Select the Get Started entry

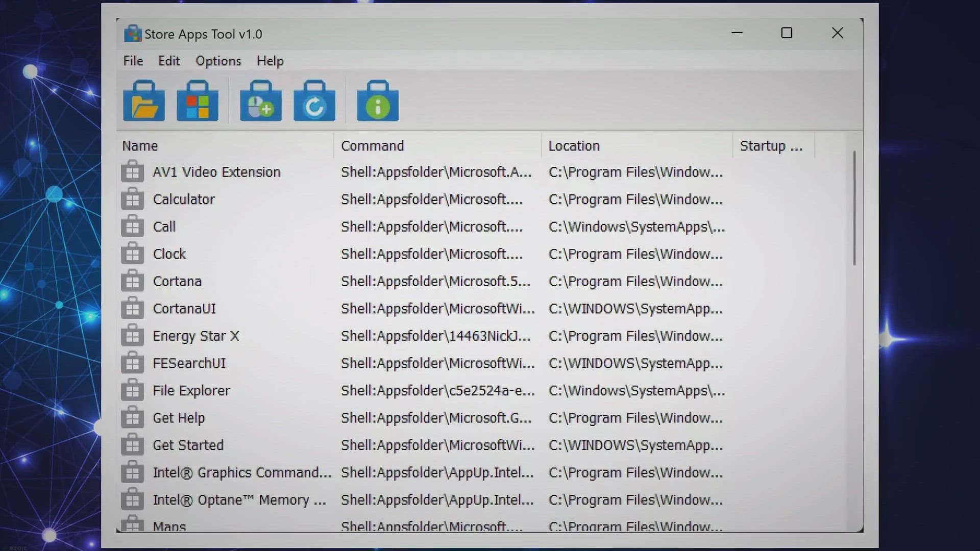tap(188, 445)
